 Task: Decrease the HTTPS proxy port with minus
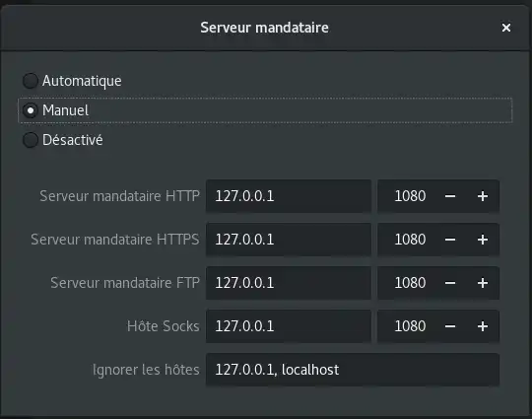[x=450, y=240]
